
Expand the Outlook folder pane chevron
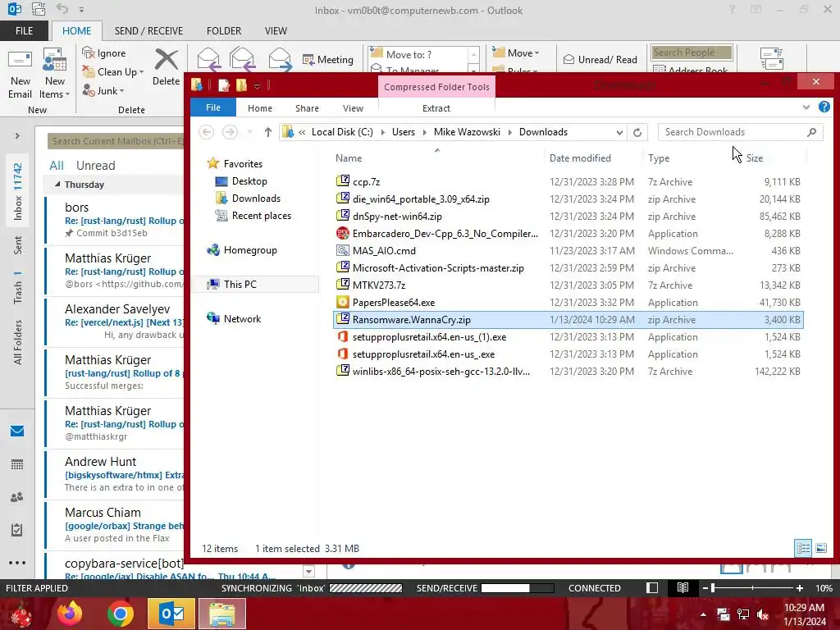[x=17, y=135]
